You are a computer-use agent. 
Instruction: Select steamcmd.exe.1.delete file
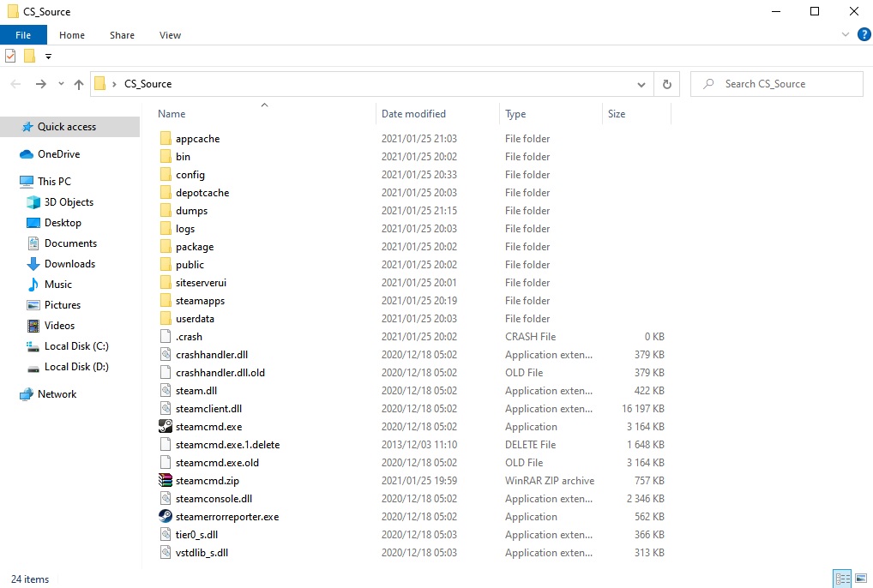pyautogui.click(x=228, y=445)
